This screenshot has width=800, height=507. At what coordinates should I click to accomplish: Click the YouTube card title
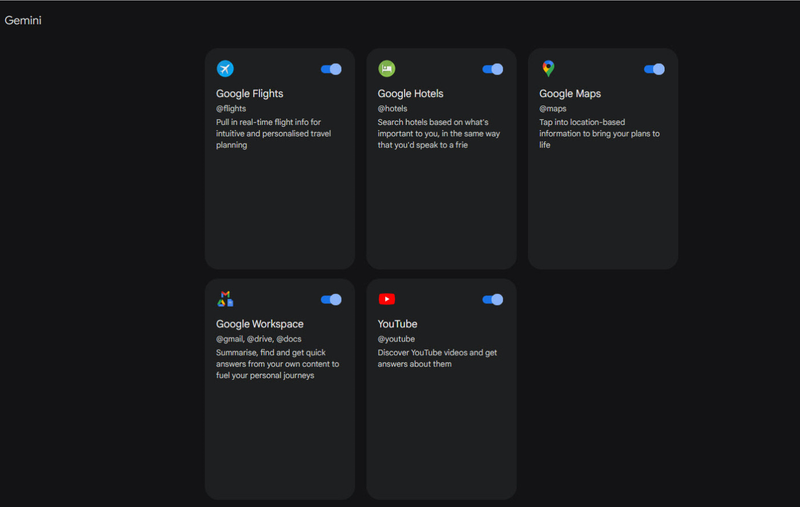tap(397, 324)
